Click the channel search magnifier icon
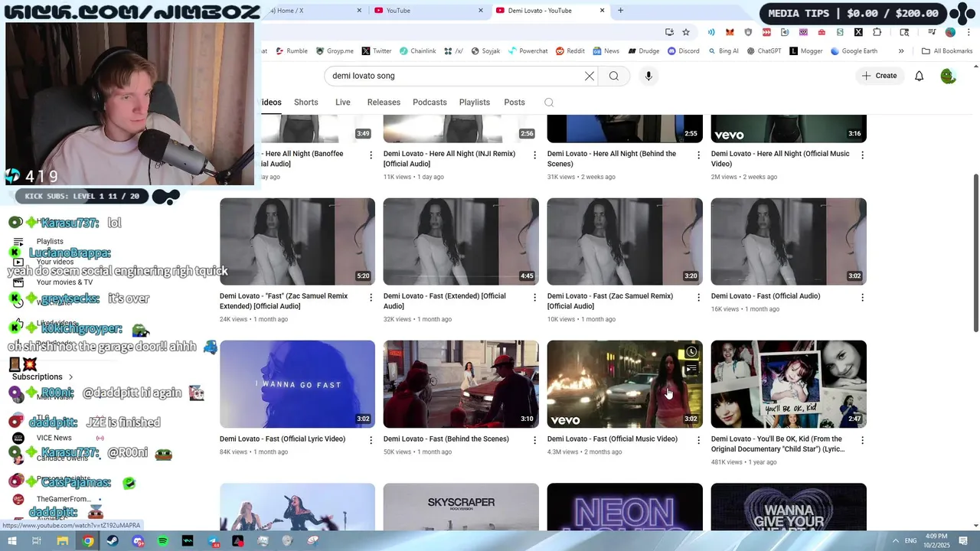Screen dimensions: 980x551 pos(549,103)
